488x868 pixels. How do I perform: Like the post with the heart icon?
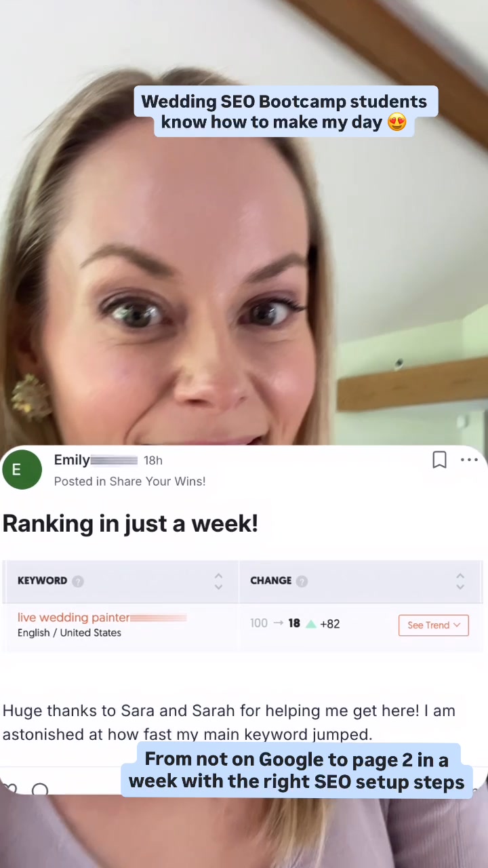point(9,789)
